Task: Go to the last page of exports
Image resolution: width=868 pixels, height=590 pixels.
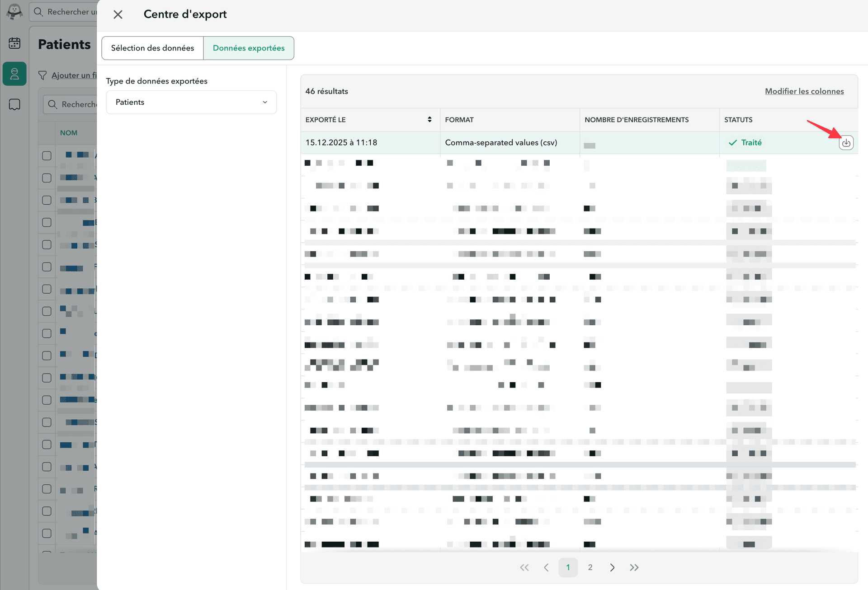Action: [634, 567]
